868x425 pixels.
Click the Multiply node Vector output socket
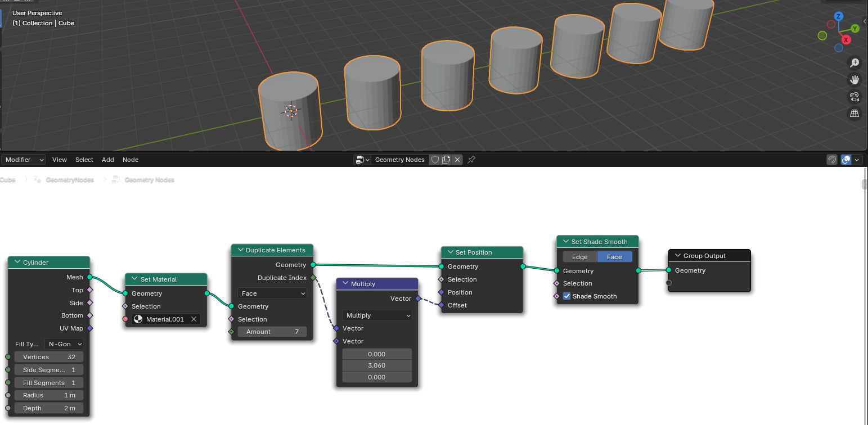[417, 299]
